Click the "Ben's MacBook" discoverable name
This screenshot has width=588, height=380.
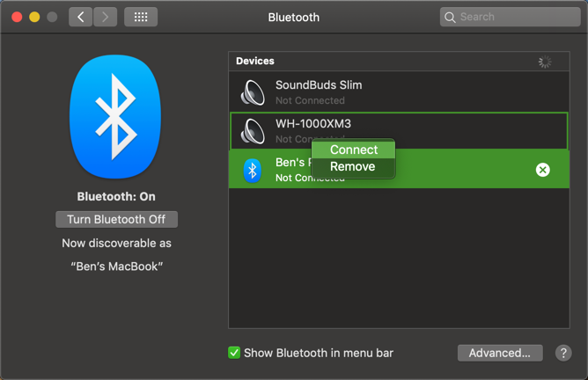click(116, 267)
